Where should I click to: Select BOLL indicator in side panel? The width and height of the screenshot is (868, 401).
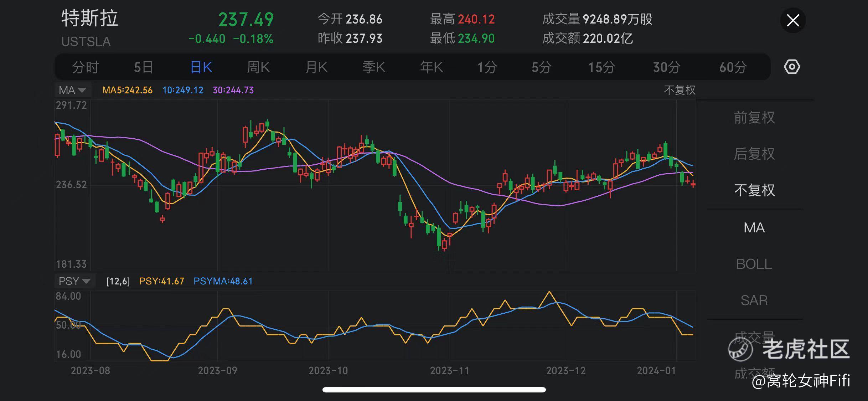pos(754,264)
